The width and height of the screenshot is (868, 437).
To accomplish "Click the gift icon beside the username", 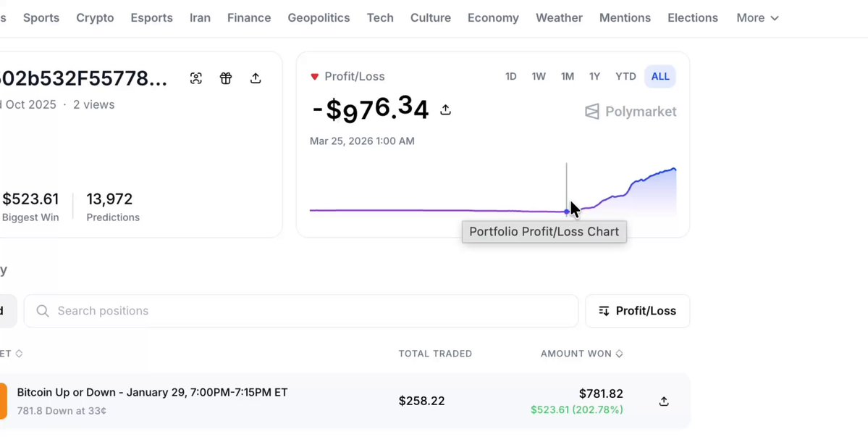I will 225,78.
